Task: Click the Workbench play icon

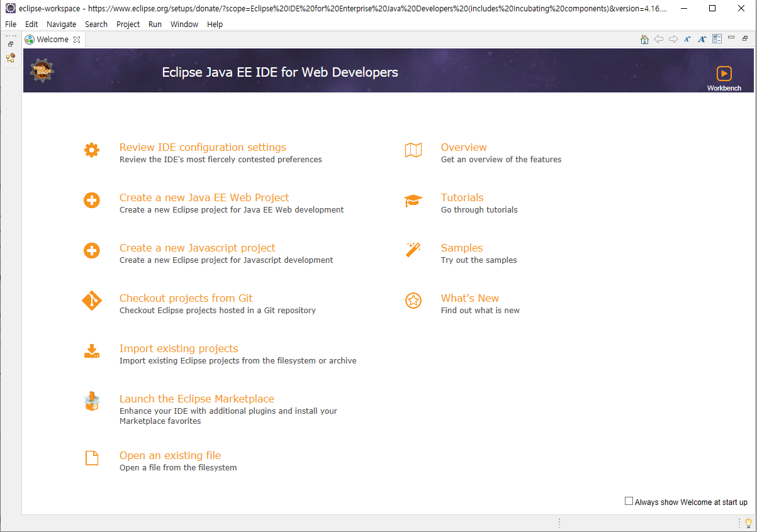Action: click(724, 73)
